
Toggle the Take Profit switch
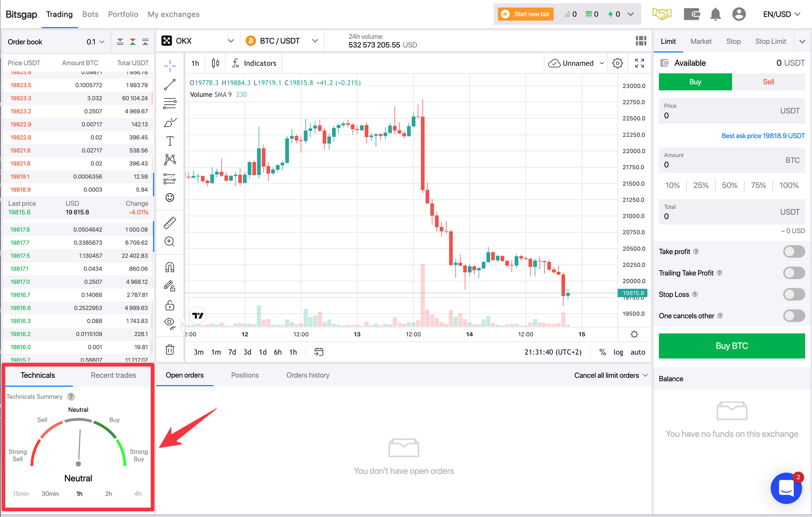click(794, 252)
